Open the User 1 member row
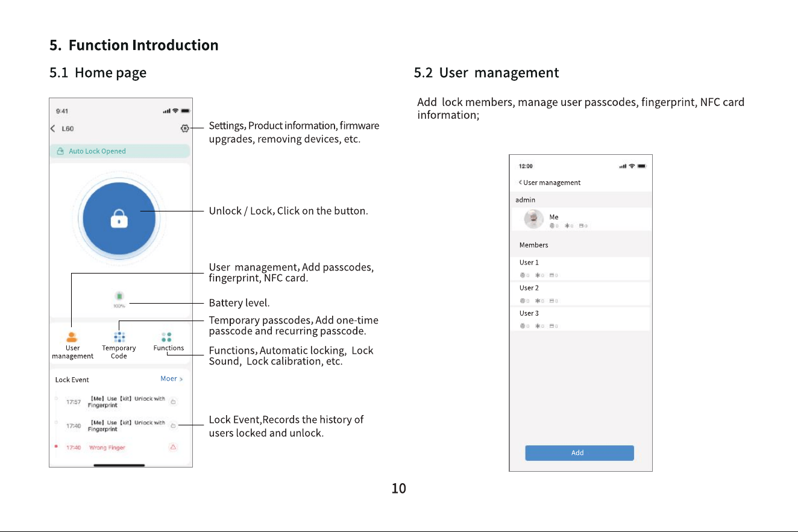The height and width of the screenshot is (532, 798). 580,269
